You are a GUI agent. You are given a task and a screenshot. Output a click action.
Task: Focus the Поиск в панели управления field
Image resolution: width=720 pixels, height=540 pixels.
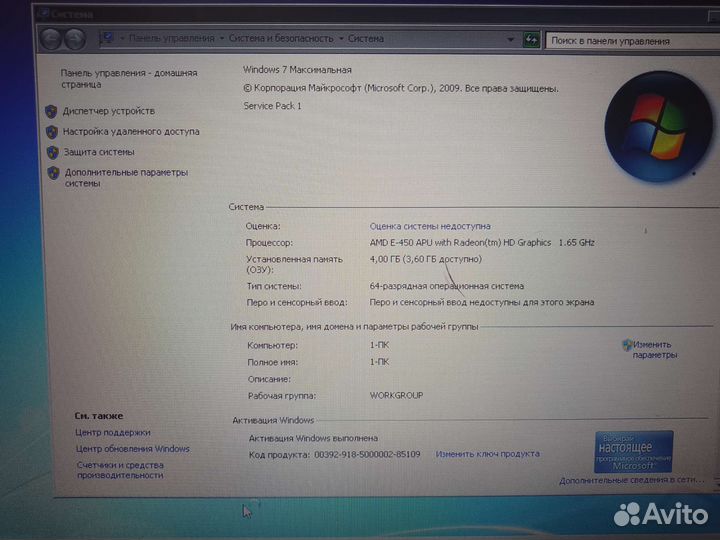click(x=632, y=41)
